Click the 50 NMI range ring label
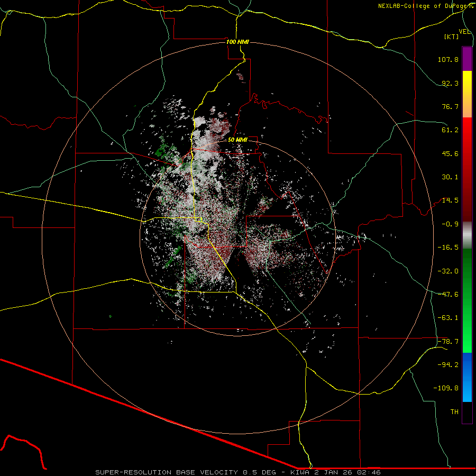 [237, 140]
